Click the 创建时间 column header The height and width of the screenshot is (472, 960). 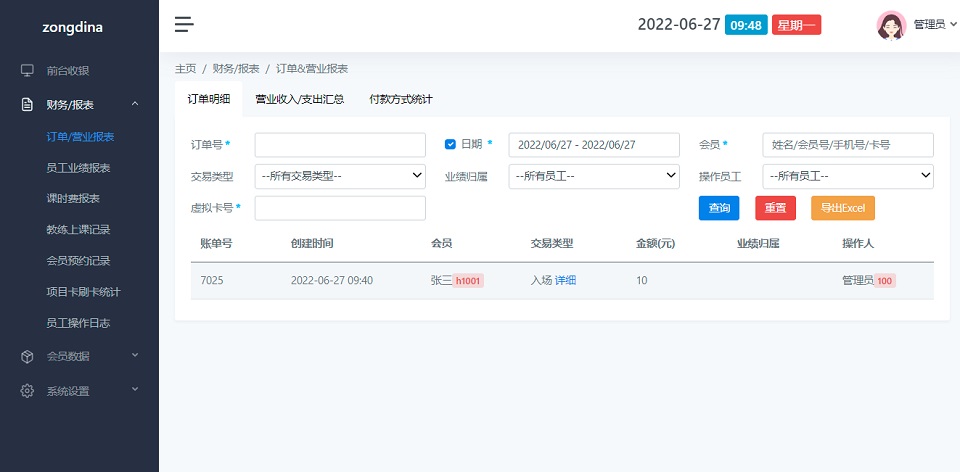[x=312, y=244]
